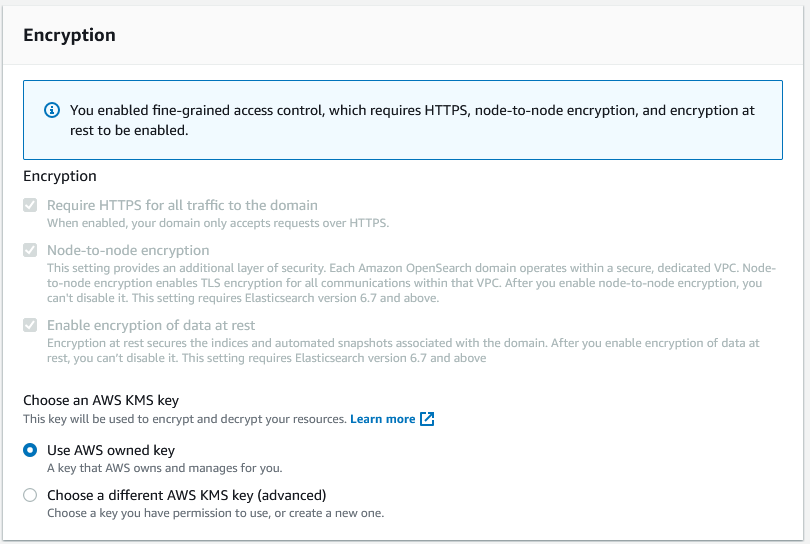810x544 pixels.
Task: Select the Use AWS owned key radio button
Action: (x=30, y=450)
